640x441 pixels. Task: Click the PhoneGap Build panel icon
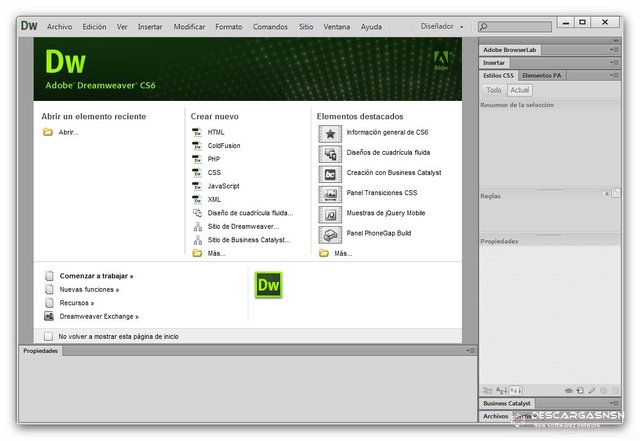click(x=330, y=235)
